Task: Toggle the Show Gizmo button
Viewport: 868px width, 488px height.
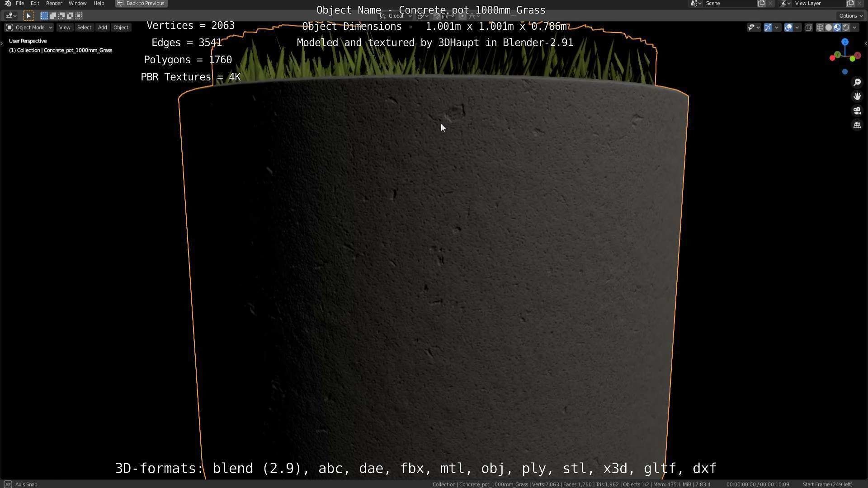Action: click(x=768, y=28)
